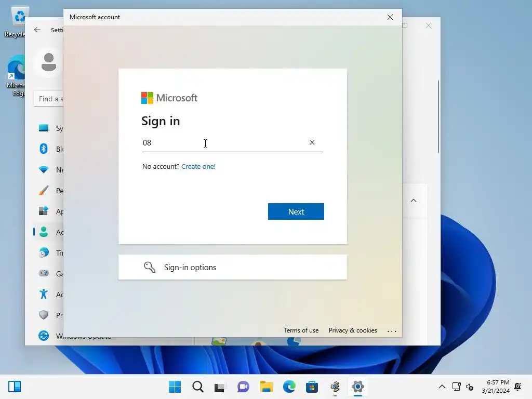Open the Create one! account link
The width and height of the screenshot is (532, 399).
click(x=198, y=167)
